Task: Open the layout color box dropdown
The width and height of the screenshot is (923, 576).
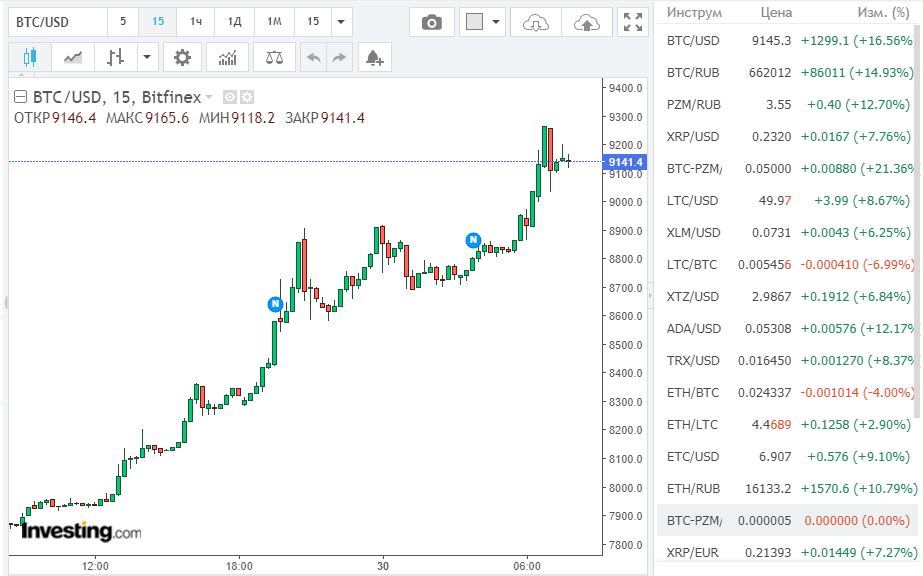Action: tap(483, 22)
